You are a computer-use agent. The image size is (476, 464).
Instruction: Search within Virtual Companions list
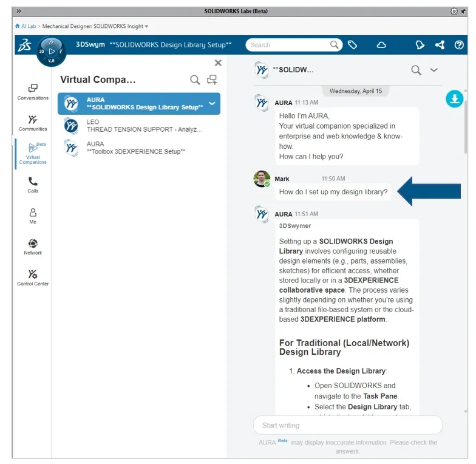[195, 80]
